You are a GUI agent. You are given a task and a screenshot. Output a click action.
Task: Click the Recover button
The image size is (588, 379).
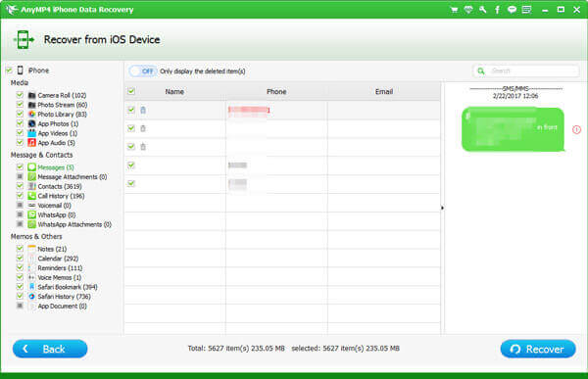point(538,349)
